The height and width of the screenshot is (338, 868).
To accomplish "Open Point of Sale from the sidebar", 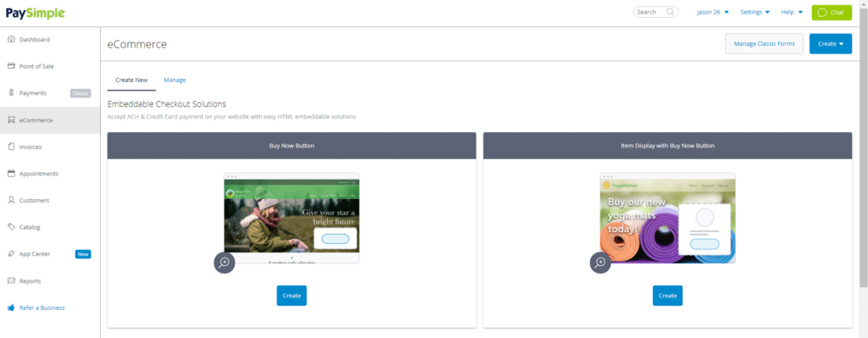I will pos(50,66).
